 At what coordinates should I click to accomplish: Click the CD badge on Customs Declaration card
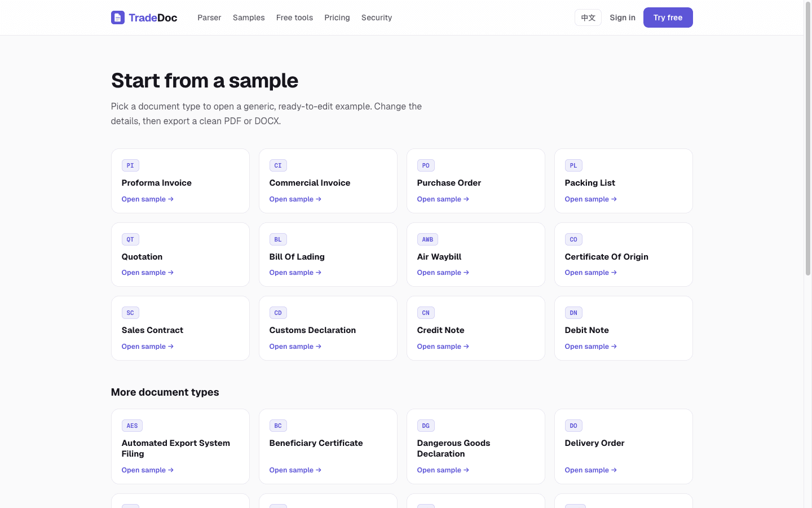pyautogui.click(x=278, y=313)
